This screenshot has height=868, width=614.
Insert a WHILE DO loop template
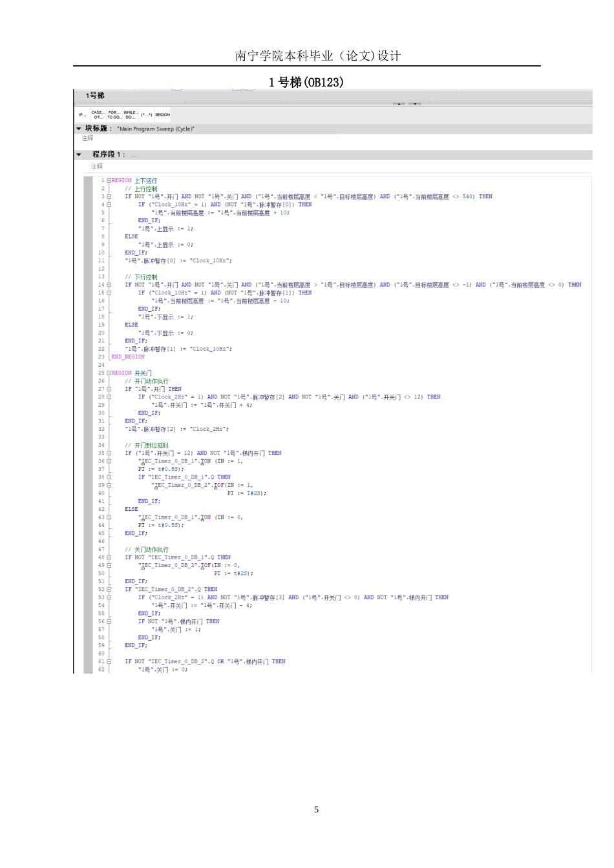tap(131, 115)
